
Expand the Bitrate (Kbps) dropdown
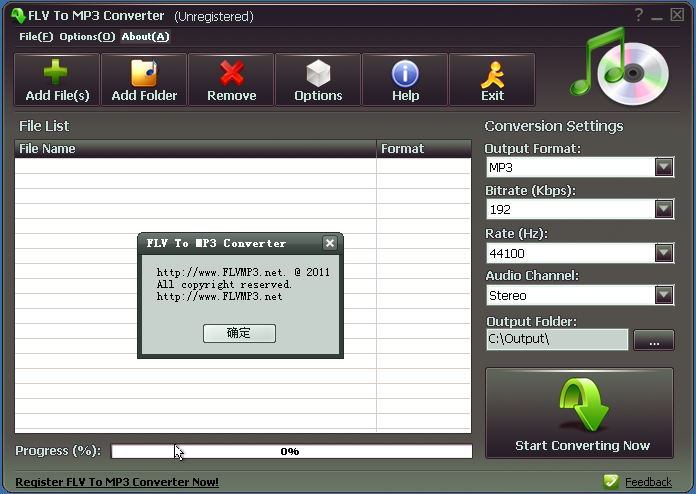click(x=664, y=209)
